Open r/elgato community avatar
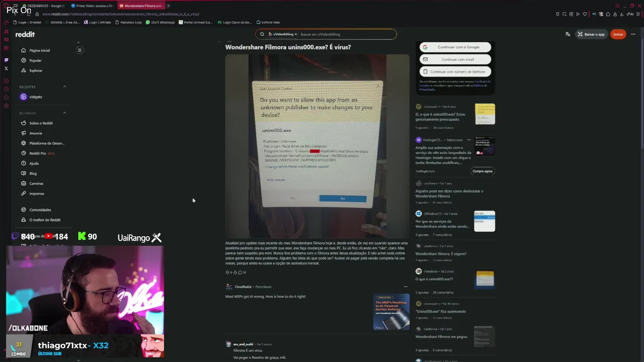Screen dimensions: 644x362 coord(24,97)
